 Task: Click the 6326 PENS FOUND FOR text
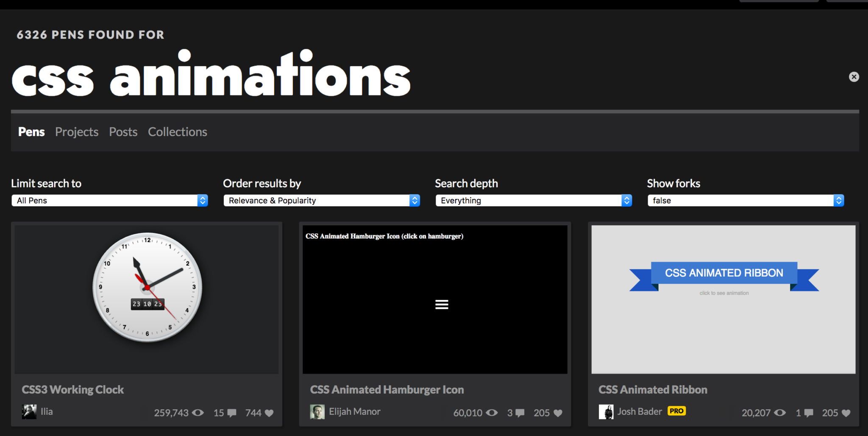tap(90, 35)
